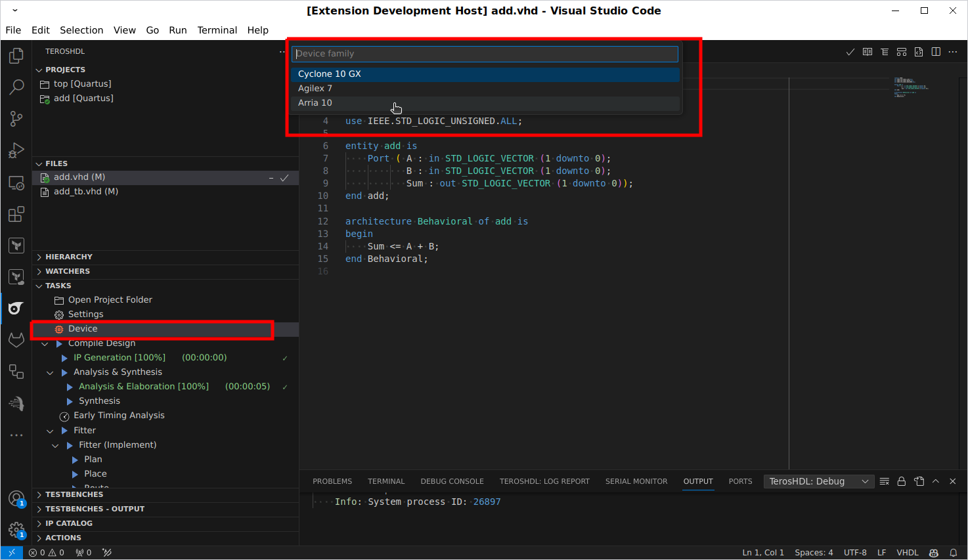Expand the WATCHERS section

tap(39, 271)
